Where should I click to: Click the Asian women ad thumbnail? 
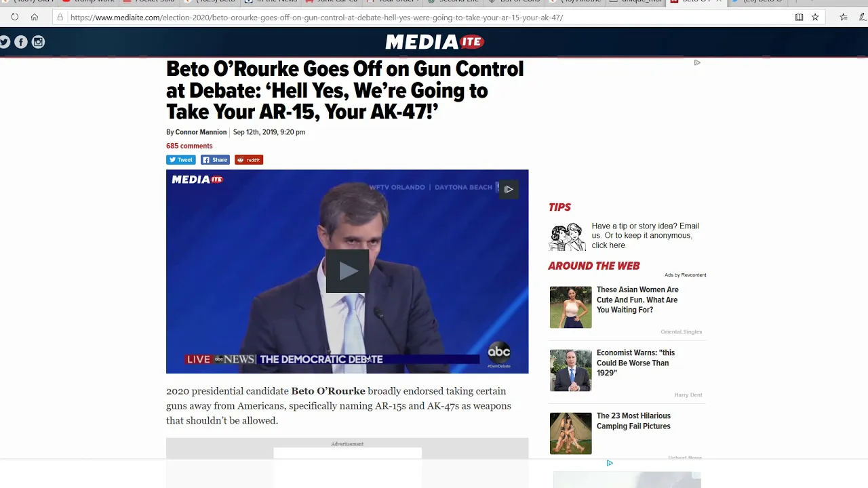(570, 307)
